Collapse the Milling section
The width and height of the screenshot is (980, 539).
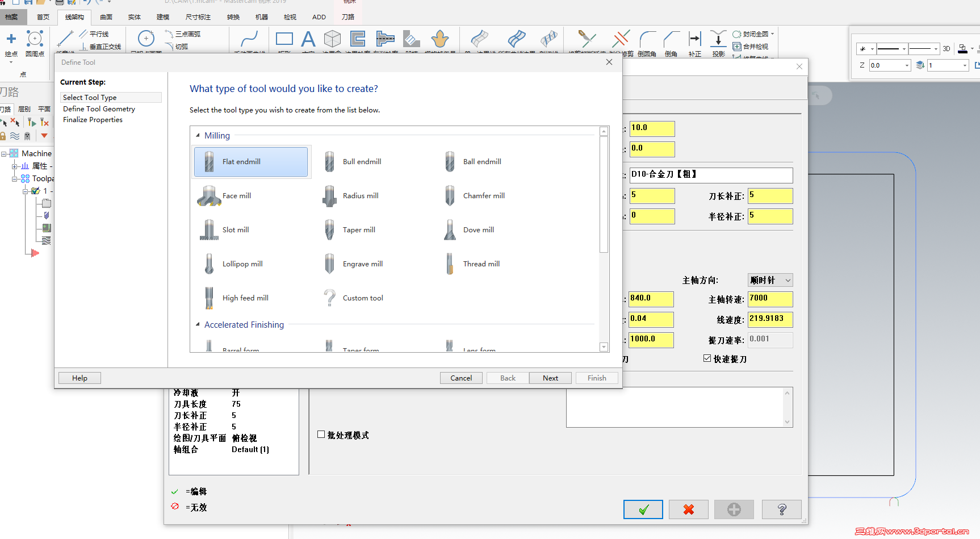[198, 135]
